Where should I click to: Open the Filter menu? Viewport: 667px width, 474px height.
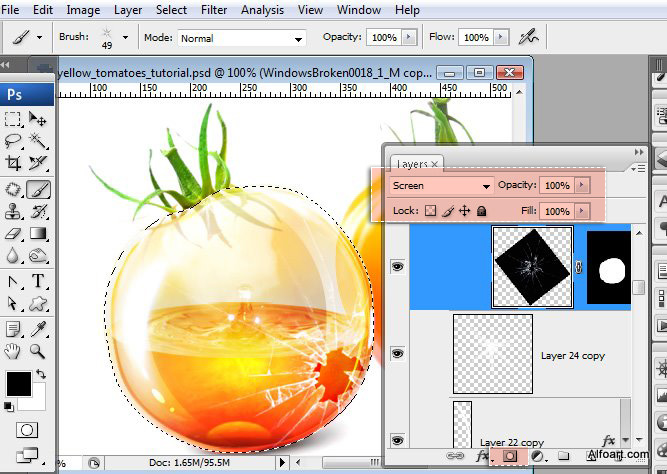[214, 10]
